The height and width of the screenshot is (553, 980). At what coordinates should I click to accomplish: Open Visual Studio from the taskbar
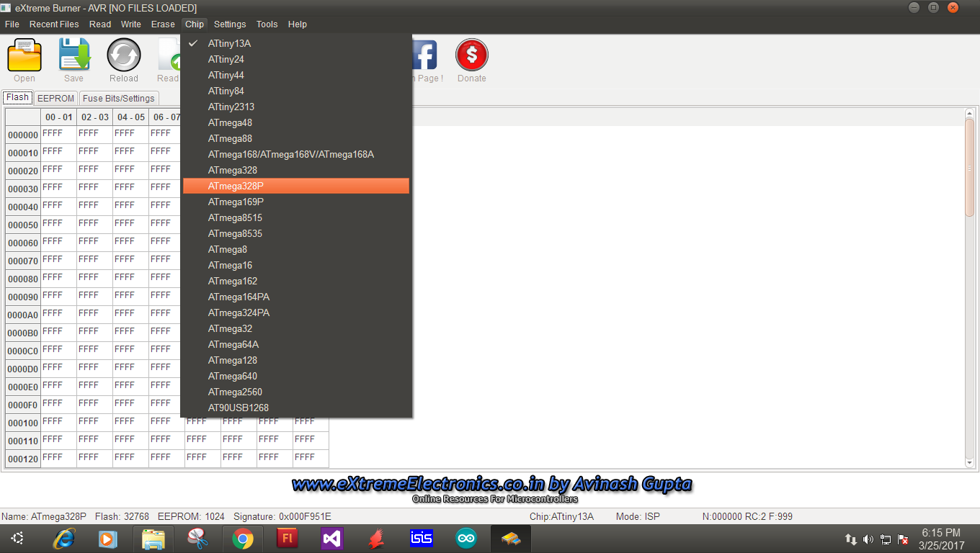[x=332, y=539]
